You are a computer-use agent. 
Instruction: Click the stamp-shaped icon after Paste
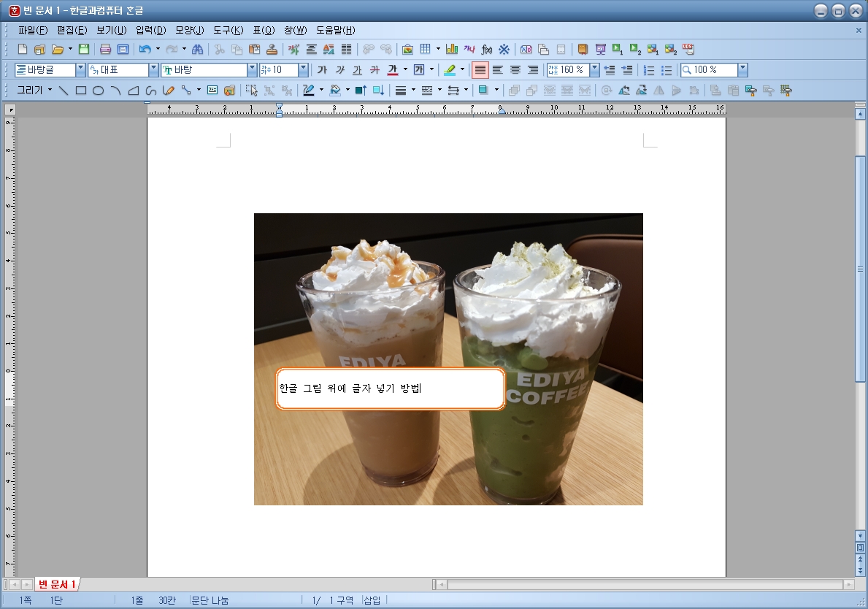point(272,49)
